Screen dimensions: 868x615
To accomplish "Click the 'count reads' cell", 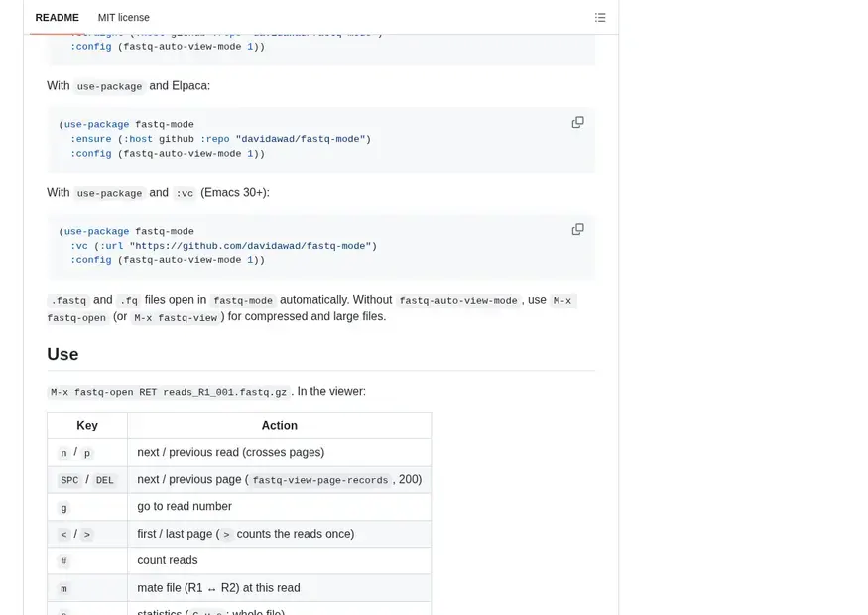I will tap(279, 560).
